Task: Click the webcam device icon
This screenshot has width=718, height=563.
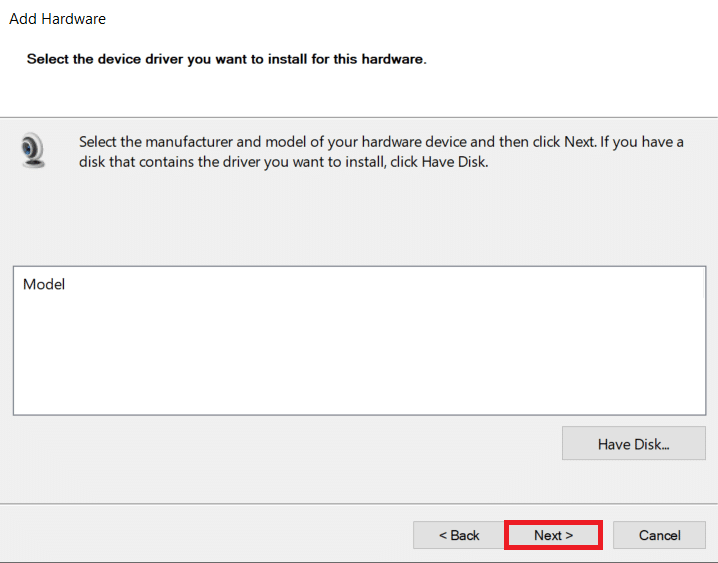Action: click(x=33, y=151)
